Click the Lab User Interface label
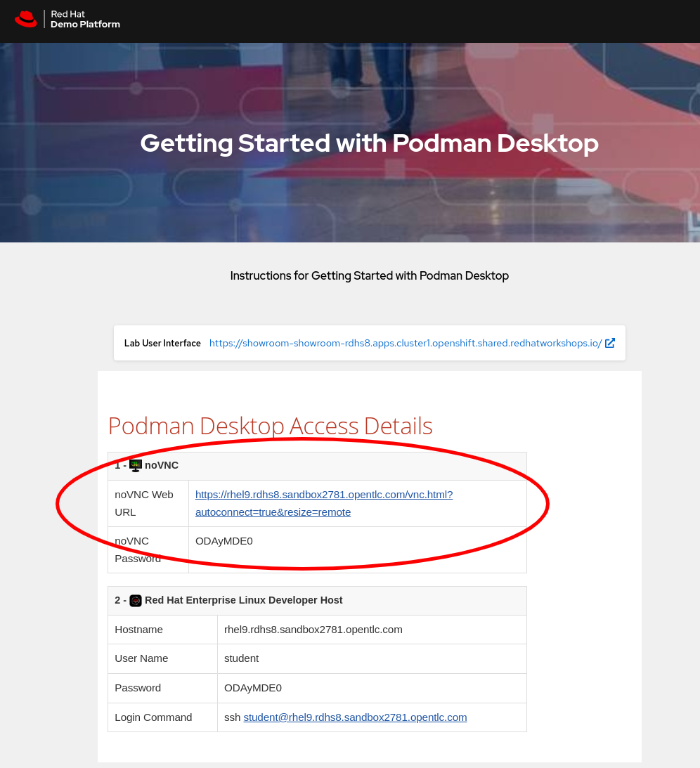 pyautogui.click(x=162, y=343)
